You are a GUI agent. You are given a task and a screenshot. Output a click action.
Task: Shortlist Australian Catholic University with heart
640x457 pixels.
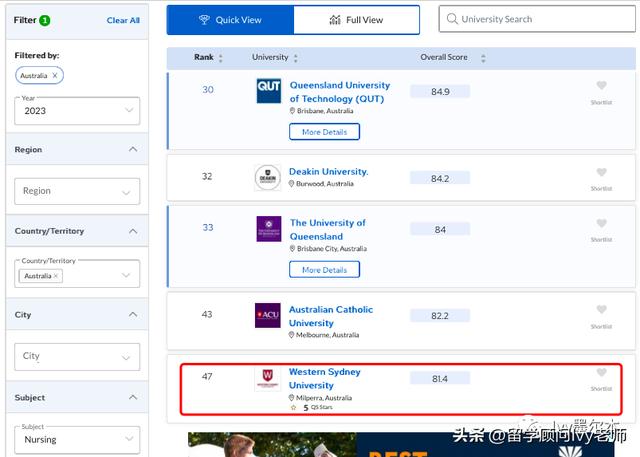point(601,309)
